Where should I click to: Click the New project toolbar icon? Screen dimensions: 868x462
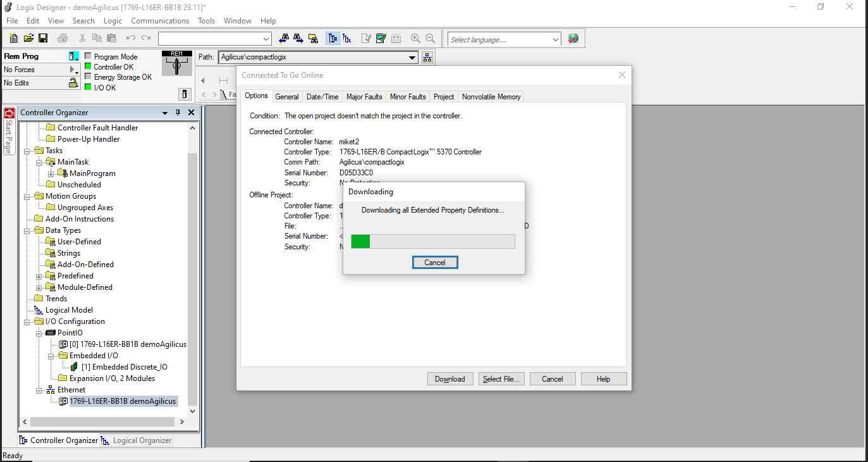(x=13, y=39)
